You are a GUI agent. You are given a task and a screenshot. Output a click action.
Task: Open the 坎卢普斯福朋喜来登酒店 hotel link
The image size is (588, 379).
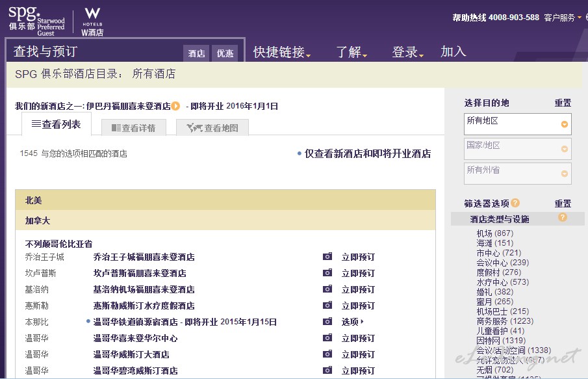140,273
